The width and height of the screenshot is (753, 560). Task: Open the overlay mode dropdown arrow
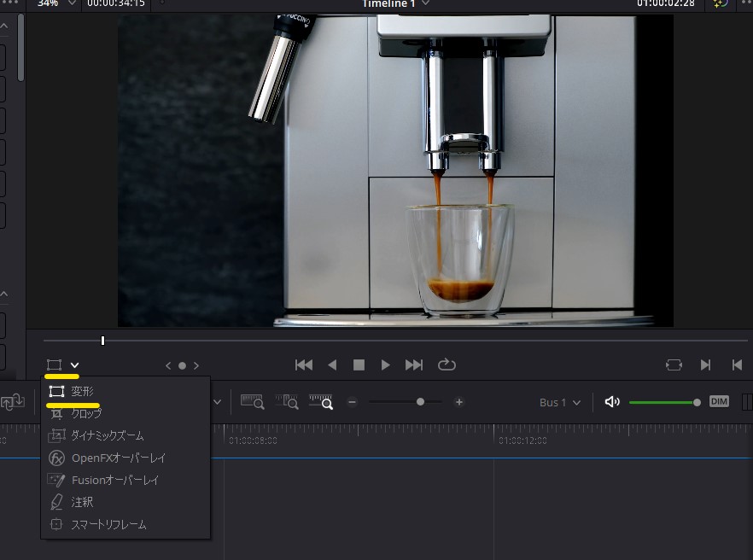(75, 365)
